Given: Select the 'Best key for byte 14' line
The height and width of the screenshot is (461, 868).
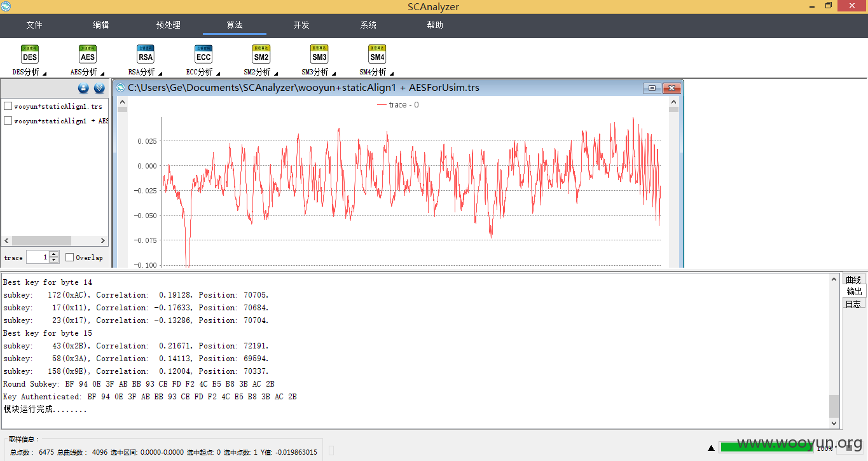Looking at the screenshot, I should click(x=48, y=282).
